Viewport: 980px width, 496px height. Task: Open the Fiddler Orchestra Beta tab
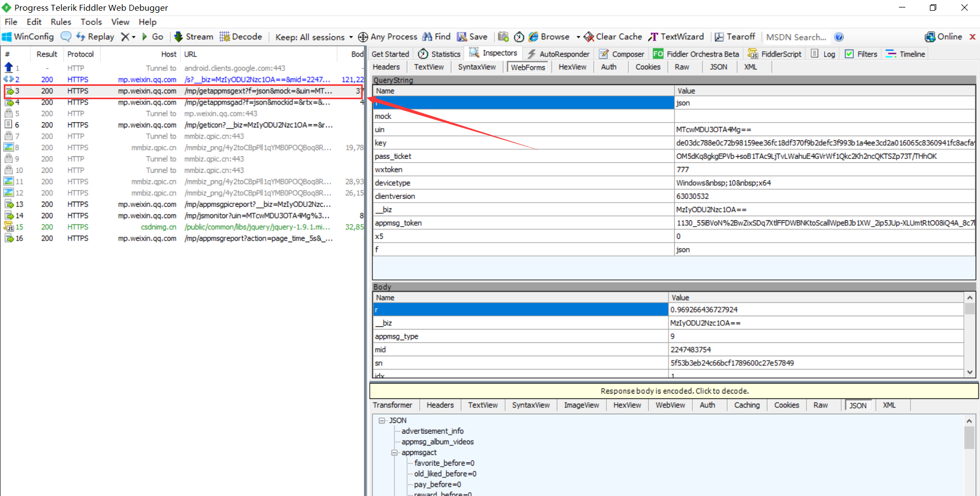696,54
